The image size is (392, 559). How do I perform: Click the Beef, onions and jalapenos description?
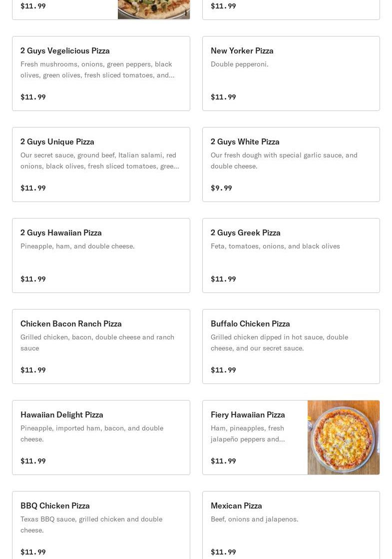coord(255,519)
